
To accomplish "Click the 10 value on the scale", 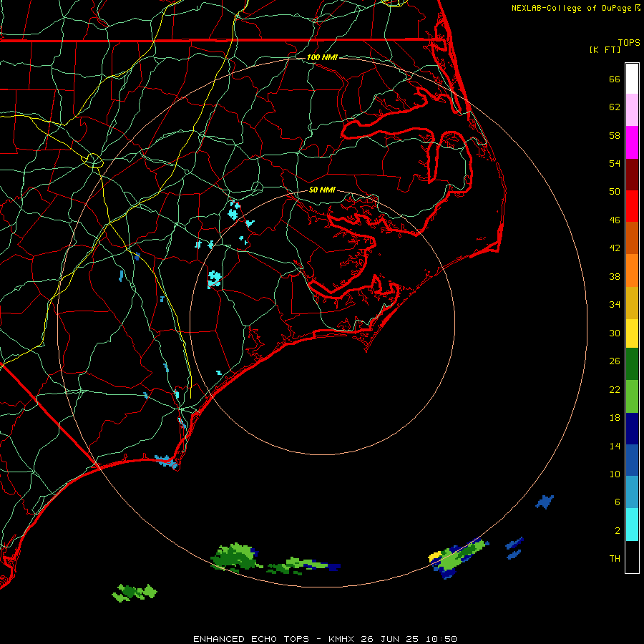I will coord(615,474).
